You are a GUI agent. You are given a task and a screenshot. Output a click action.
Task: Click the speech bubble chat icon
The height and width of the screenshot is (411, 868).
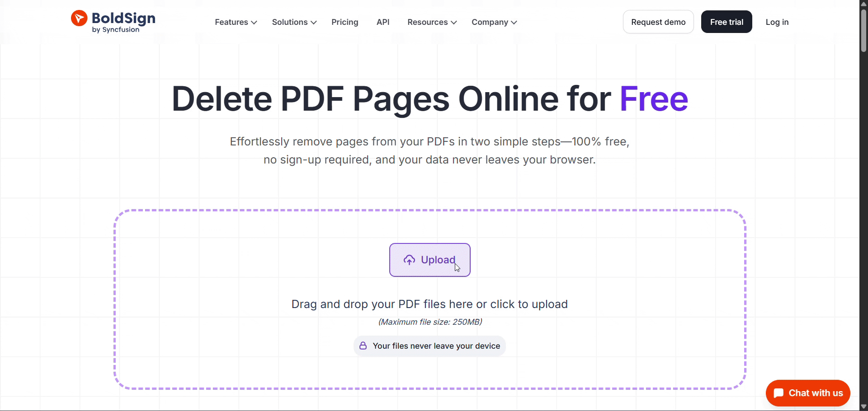pos(778,393)
